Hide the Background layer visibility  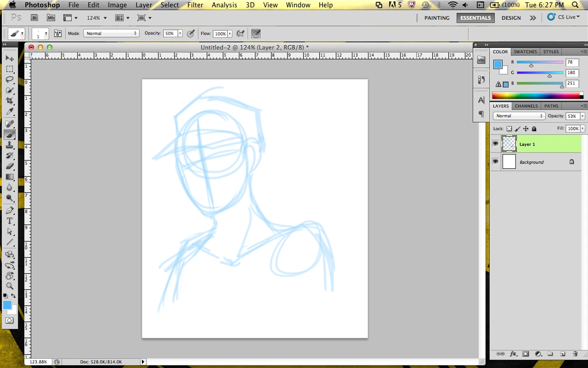(495, 162)
